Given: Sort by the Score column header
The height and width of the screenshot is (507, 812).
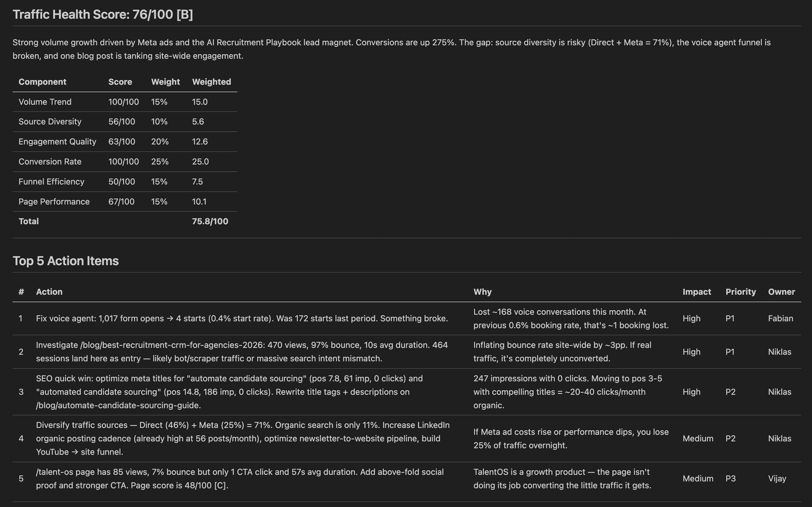Looking at the screenshot, I should point(120,82).
